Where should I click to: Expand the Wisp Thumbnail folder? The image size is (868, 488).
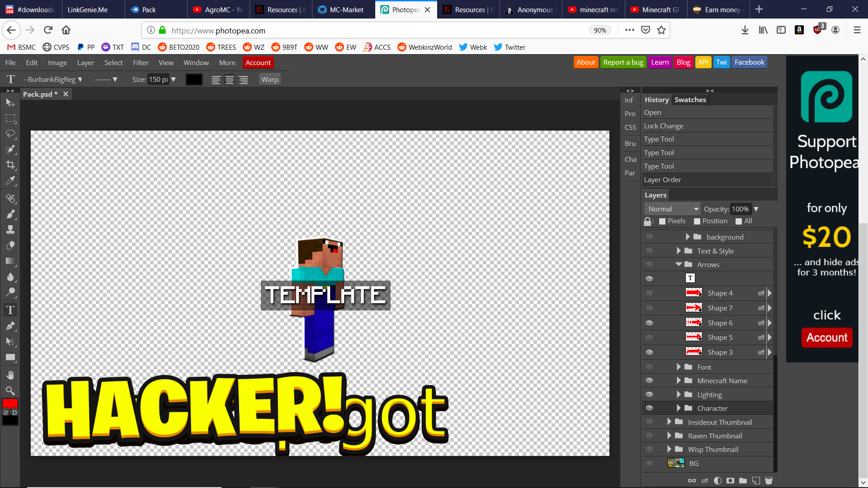point(669,449)
